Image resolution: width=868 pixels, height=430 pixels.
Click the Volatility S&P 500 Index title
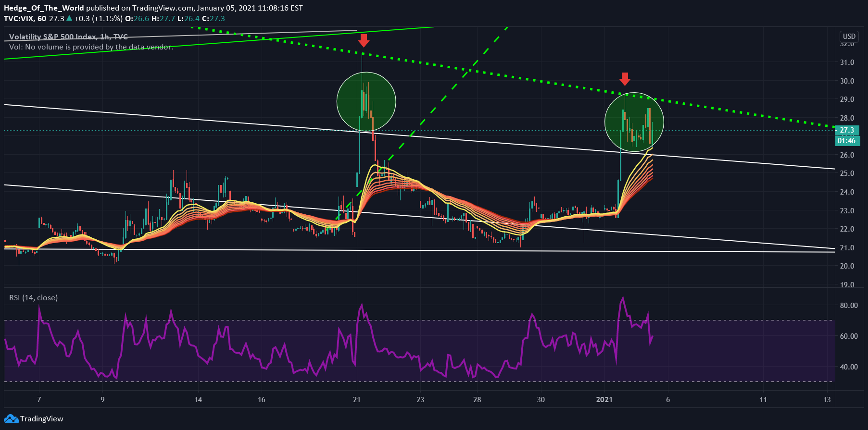click(68, 37)
